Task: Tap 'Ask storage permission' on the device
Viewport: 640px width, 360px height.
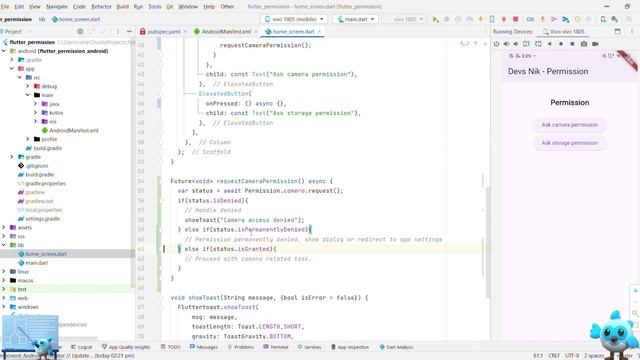Action: click(x=569, y=143)
